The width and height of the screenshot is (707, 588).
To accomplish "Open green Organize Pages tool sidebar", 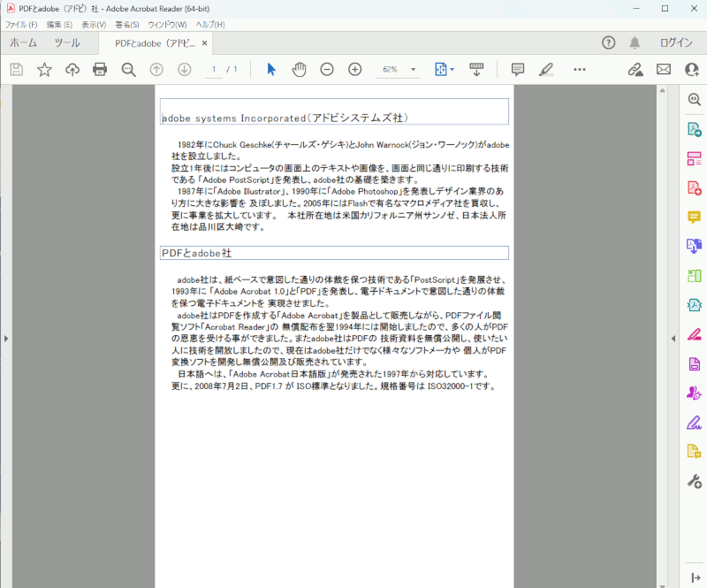I will [694, 276].
